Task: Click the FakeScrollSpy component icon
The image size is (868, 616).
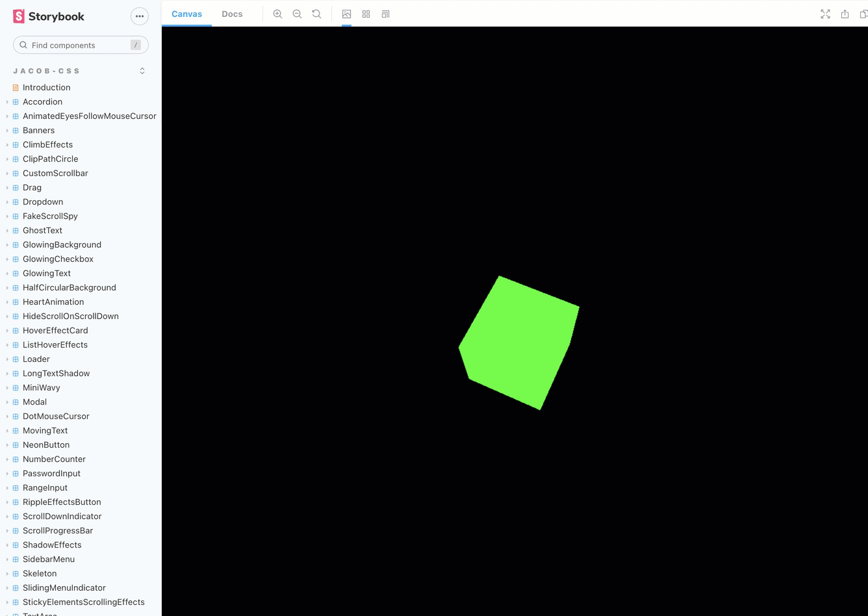Action: tap(16, 216)
